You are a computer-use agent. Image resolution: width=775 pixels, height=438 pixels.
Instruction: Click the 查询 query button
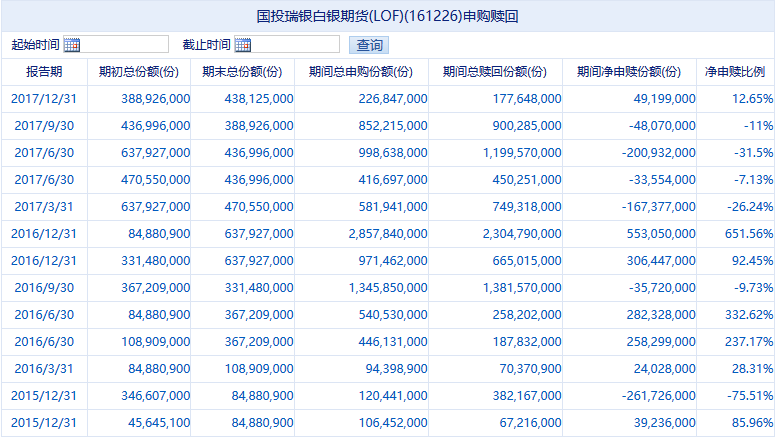tap(369, 45)
